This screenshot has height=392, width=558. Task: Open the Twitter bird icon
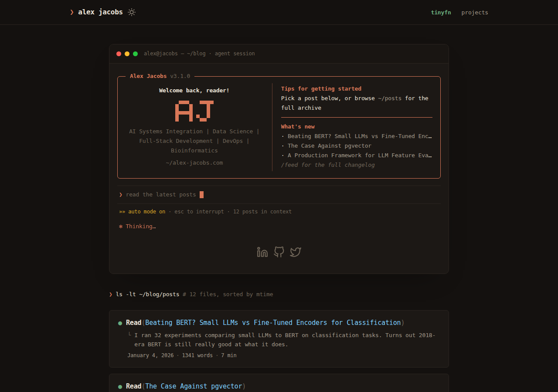pos(296,252)
